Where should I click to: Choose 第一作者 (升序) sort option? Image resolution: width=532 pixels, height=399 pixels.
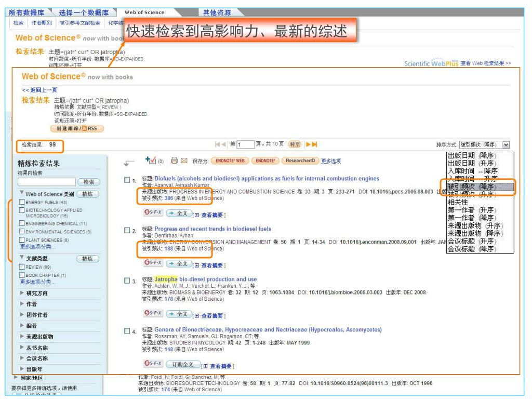pyautogui.click(x=472, y=210)
